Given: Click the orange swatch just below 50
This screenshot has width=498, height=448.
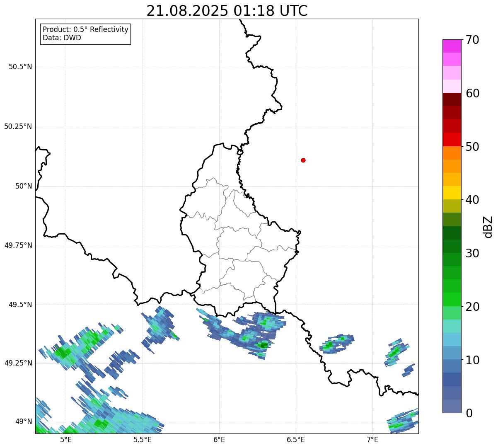Looking at the screenshot, I should (x=452, y=153).
